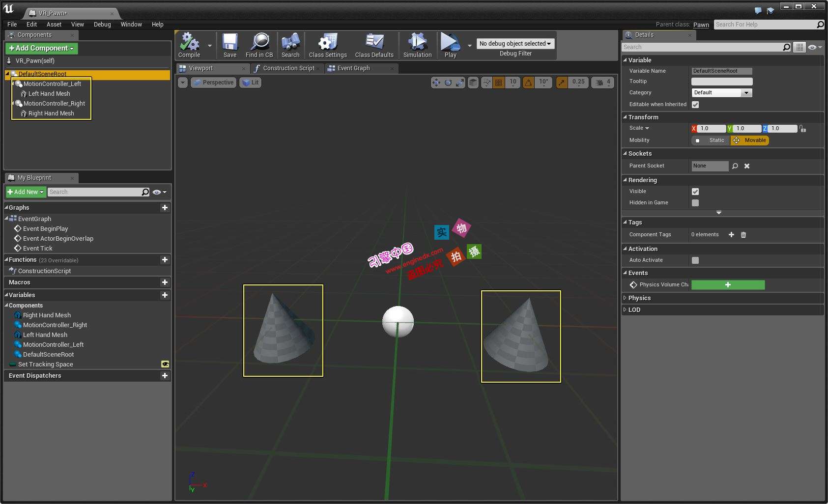Enable Hidden in Game checkbox

(x=695, y=203)
